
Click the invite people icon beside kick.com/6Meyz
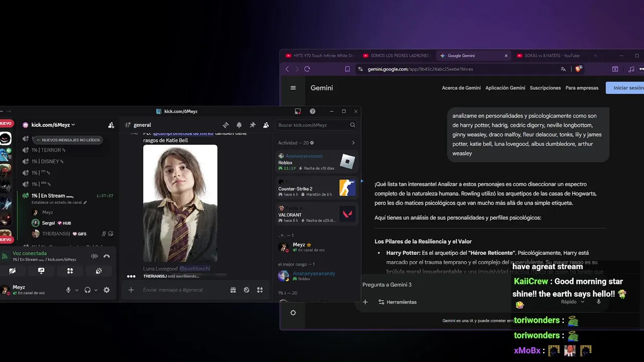[111, 125]
